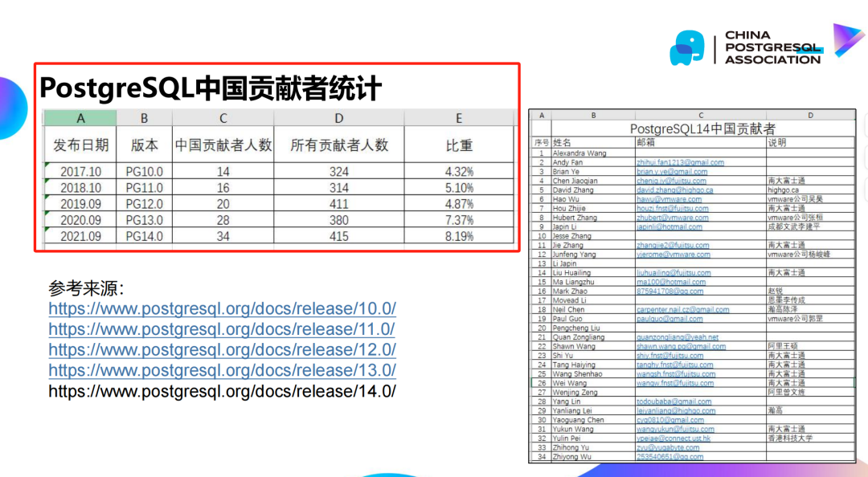Open the zyu@yugabyte.com email link

[668, 447]
